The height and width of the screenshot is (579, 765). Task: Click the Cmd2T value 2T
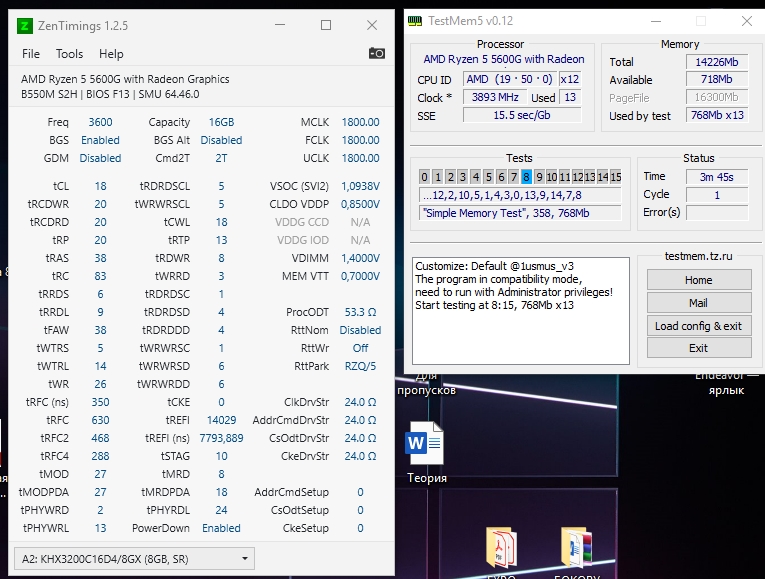221,158
